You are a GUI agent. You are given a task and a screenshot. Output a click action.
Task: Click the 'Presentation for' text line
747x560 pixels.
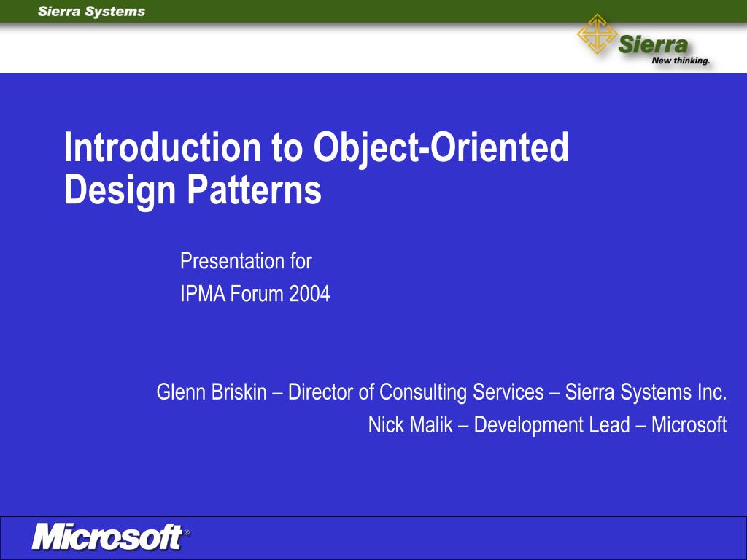pos(247,261)
